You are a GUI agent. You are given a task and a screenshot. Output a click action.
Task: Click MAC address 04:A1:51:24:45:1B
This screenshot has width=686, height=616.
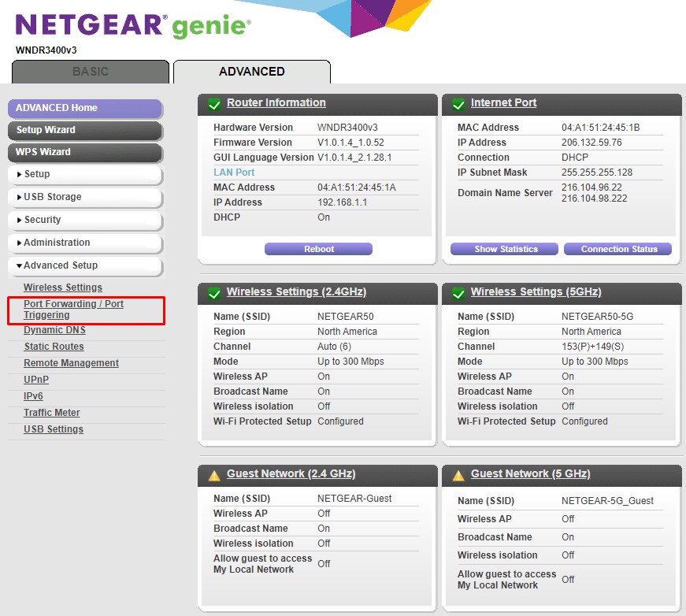[x=601, y=128]
